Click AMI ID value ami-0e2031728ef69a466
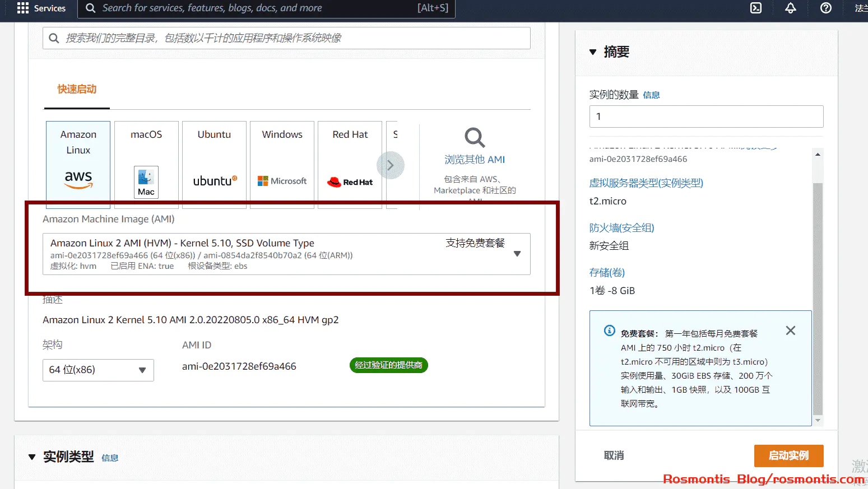Image resolution: width=868 pixels, height=489 pixels. click(239, 366)
